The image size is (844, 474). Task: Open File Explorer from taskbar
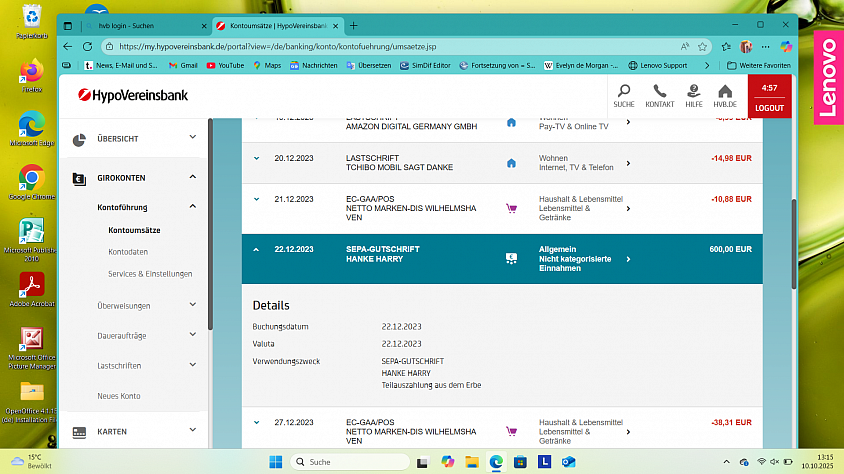472,462
